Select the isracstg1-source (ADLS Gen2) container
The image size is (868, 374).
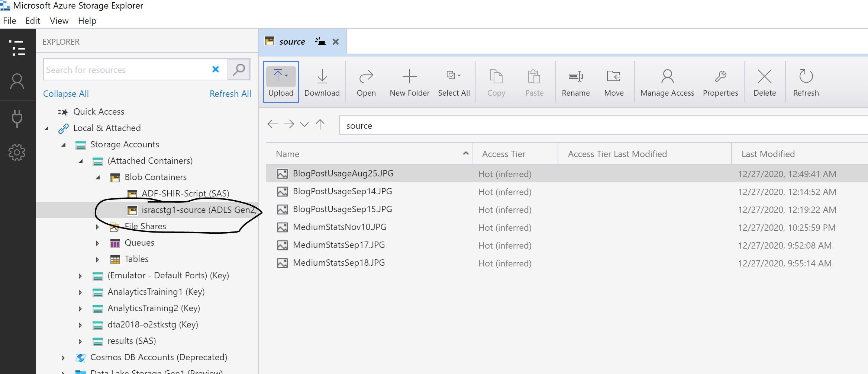coord(199,210)
